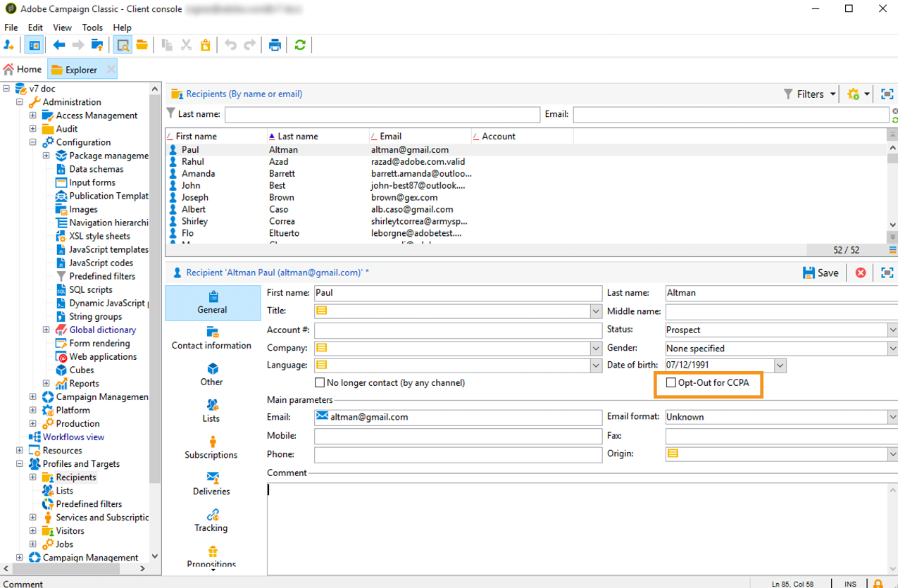Collapse the Configuration tree node
Screen dimensions: 898x588
tap(33, 142)
